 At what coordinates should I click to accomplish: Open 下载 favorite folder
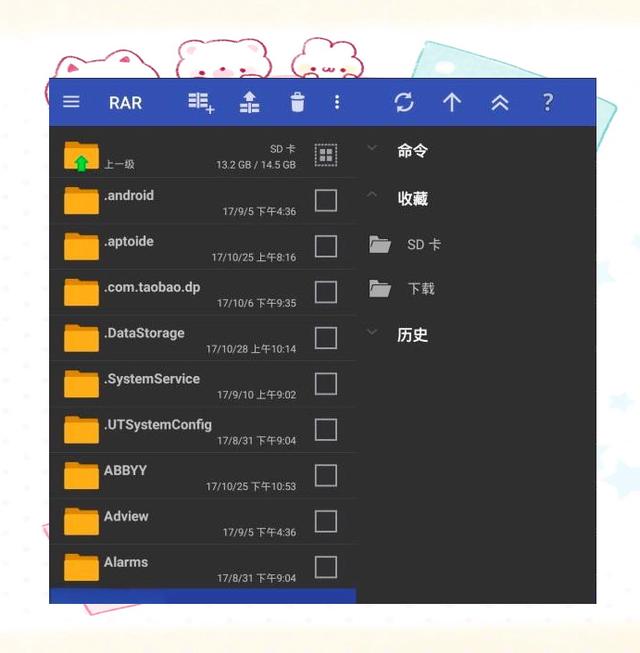402,288
